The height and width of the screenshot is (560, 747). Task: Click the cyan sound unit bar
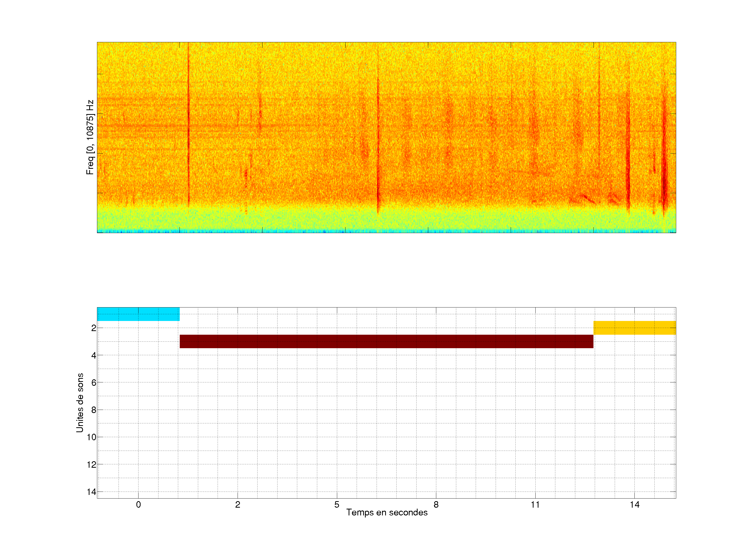click(138, 314)
